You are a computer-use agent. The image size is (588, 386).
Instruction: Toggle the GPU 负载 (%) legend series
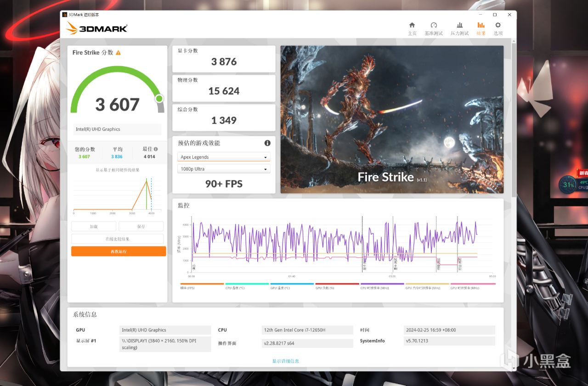[x=337, y=286]
